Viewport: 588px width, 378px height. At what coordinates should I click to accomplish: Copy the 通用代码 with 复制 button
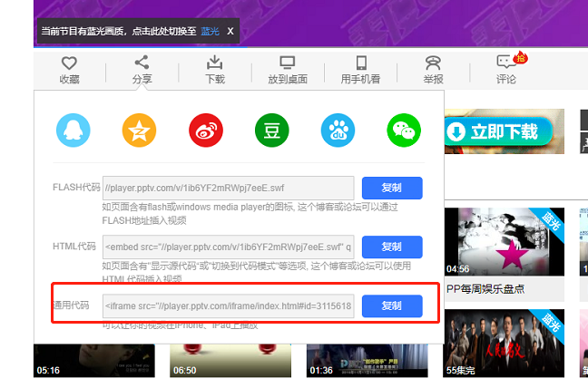[392, 306]
